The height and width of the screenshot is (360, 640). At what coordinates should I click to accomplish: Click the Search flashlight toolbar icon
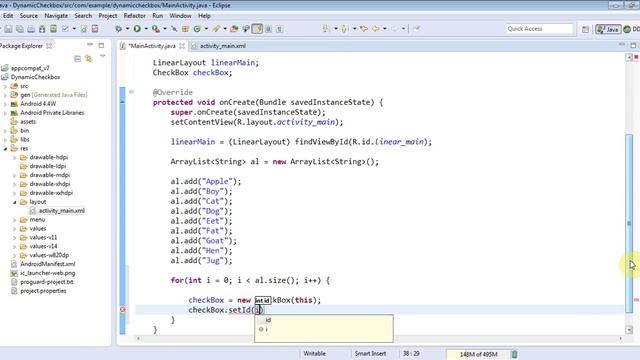[216, 29]
